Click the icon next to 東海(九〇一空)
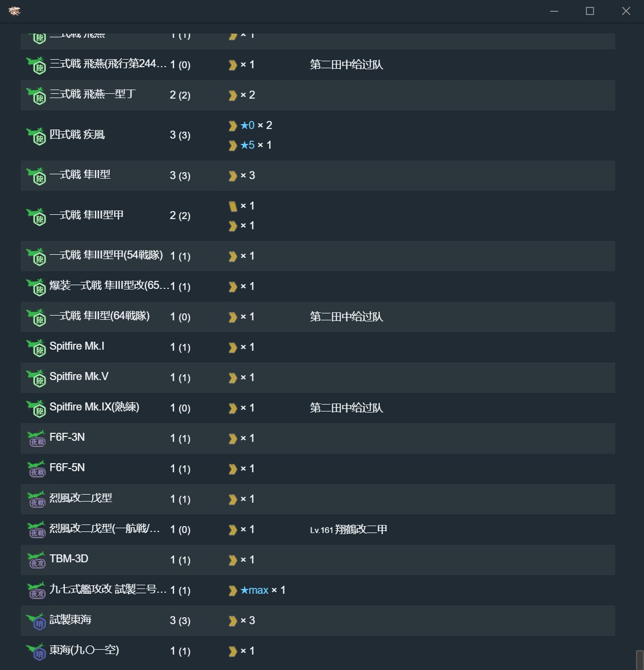Screen dimensions: 644x670 37,651
